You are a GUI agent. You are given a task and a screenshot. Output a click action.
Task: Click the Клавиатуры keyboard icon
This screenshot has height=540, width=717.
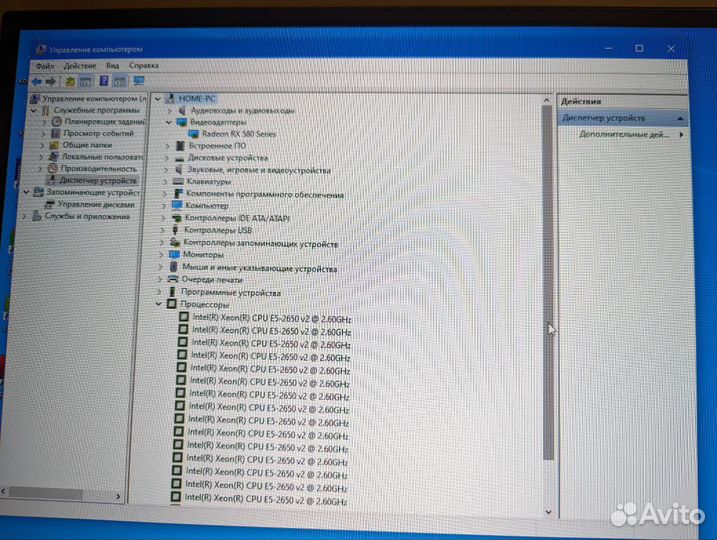[178, 182]
